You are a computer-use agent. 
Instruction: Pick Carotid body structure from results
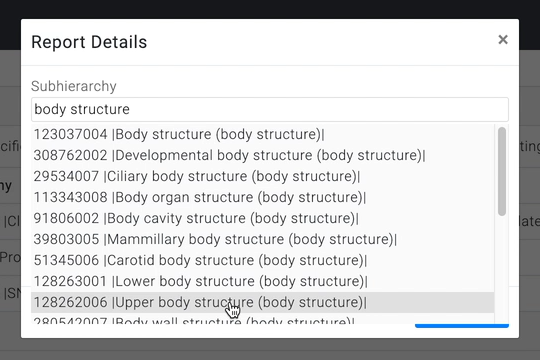(x=263, y=260)
